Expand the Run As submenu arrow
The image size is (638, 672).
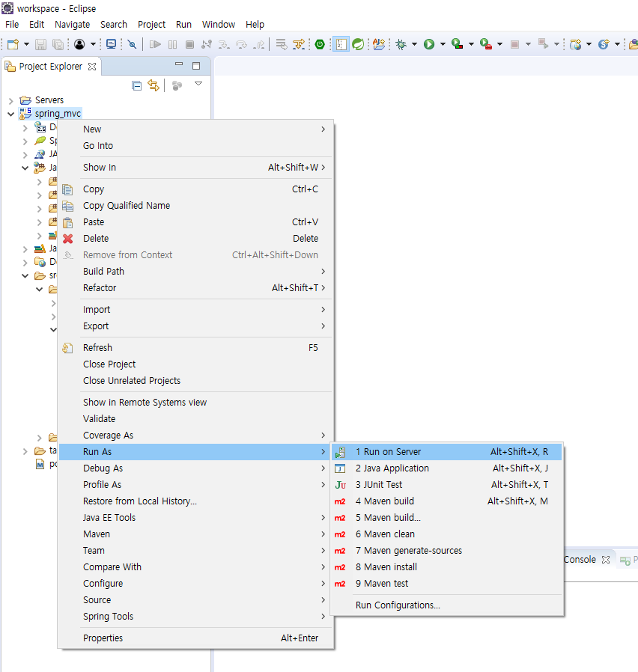tap(323, 451)
